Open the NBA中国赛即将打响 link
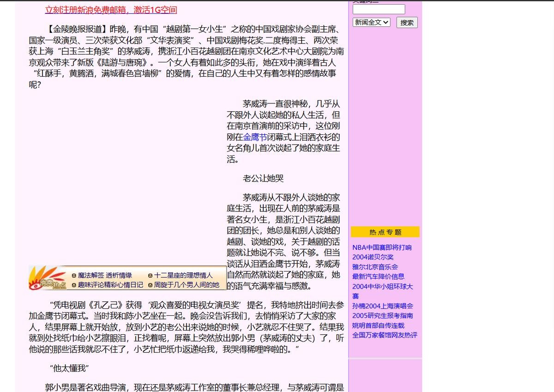Viewport: 554px width, 392px height. tap(382, 247)
